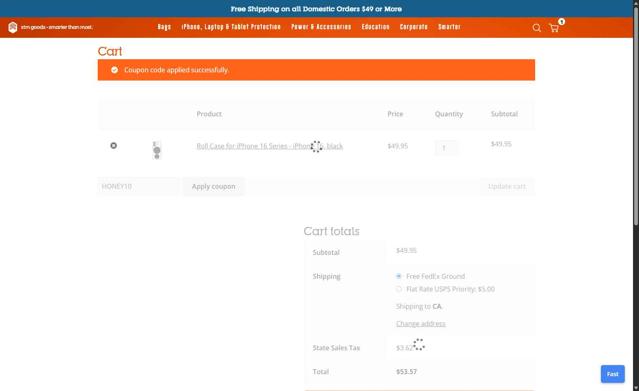
Task: Click the cart item count badge
Action: tap(562, 22)
